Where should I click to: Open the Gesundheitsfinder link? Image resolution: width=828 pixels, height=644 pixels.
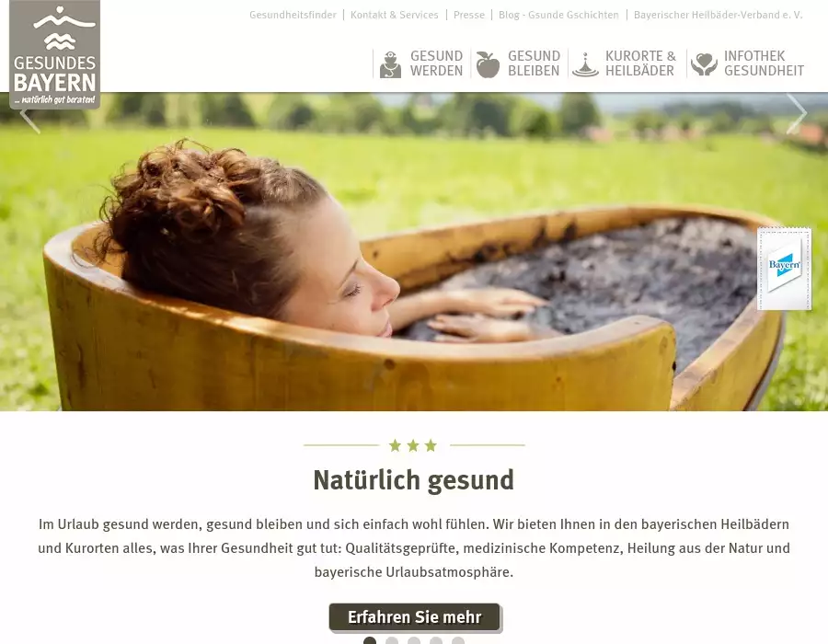click(x=293, y=15)
